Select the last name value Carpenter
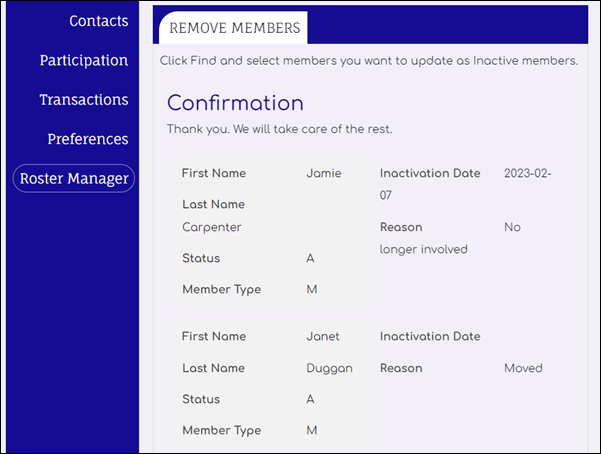The width and height of the screenshot is (601, 454). 212,227
